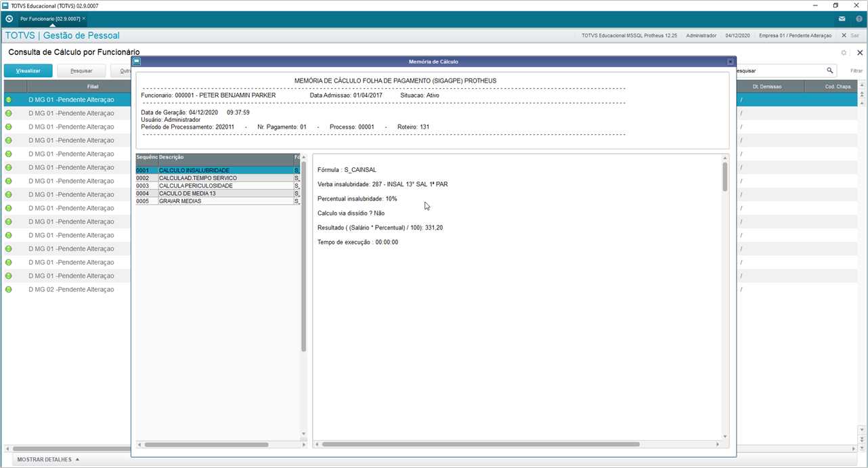Click the green status dot of D MG 02 row

pyautogui.click(x=9, y=289)
